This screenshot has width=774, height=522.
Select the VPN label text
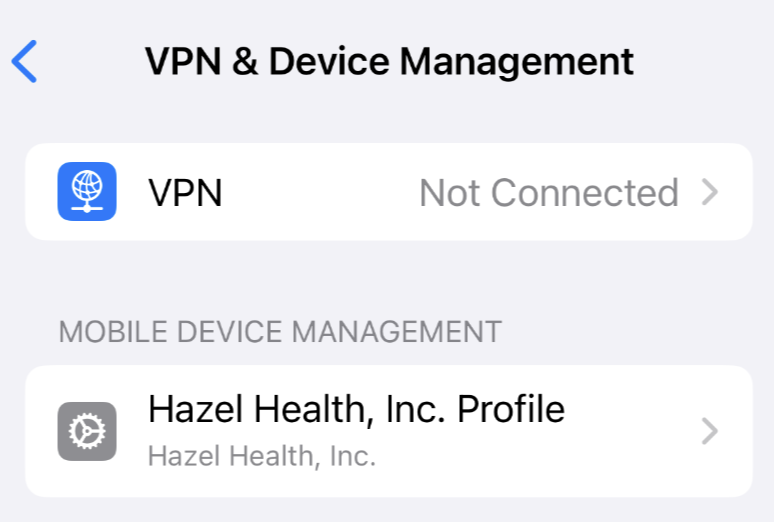185,192
